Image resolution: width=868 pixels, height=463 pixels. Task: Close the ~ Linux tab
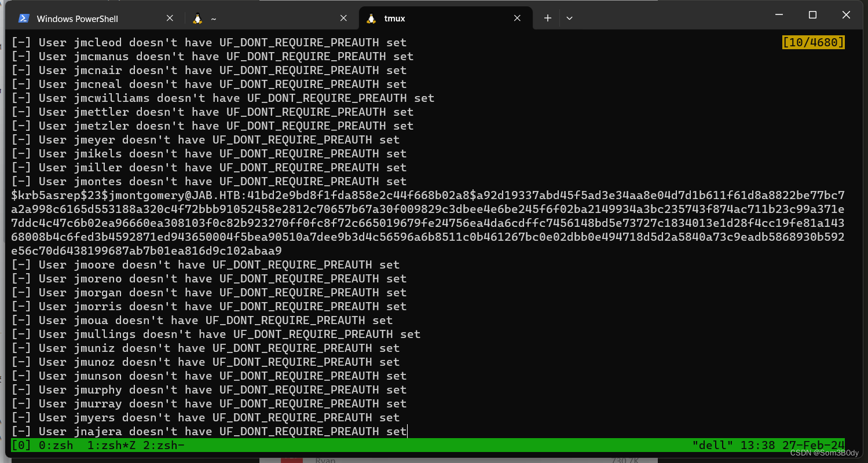pyautogui.click(x=343, y=19)
